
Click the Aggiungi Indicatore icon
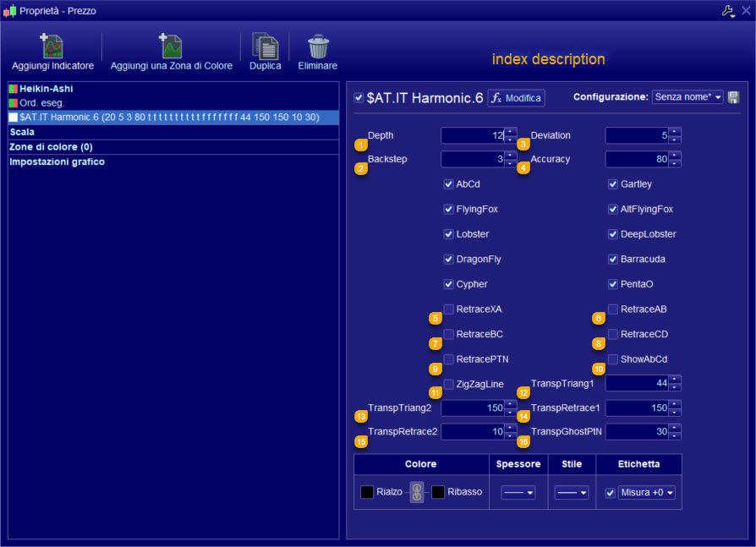point(52,46)
